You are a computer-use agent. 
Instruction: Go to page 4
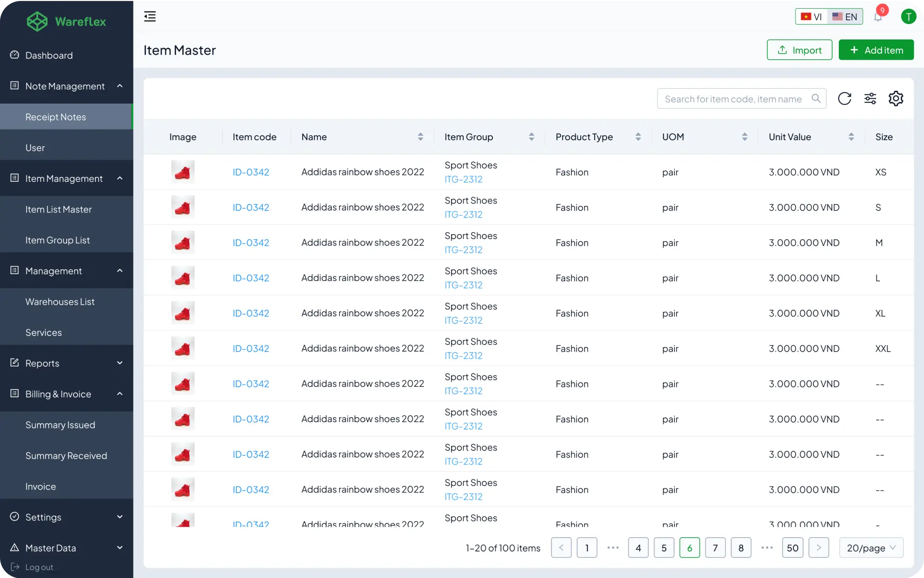638,548
